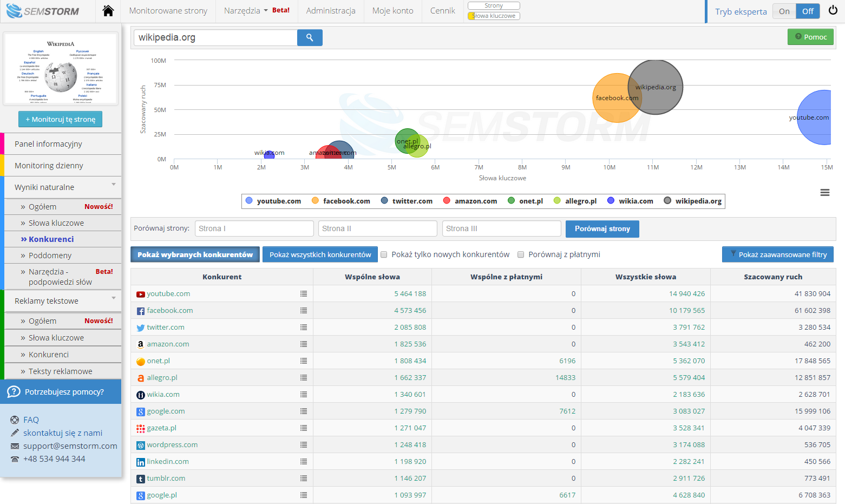The height and width of the screenshot is (504, 845).
Task: Select the 'Strony' toggle at top
Action: 494,5
